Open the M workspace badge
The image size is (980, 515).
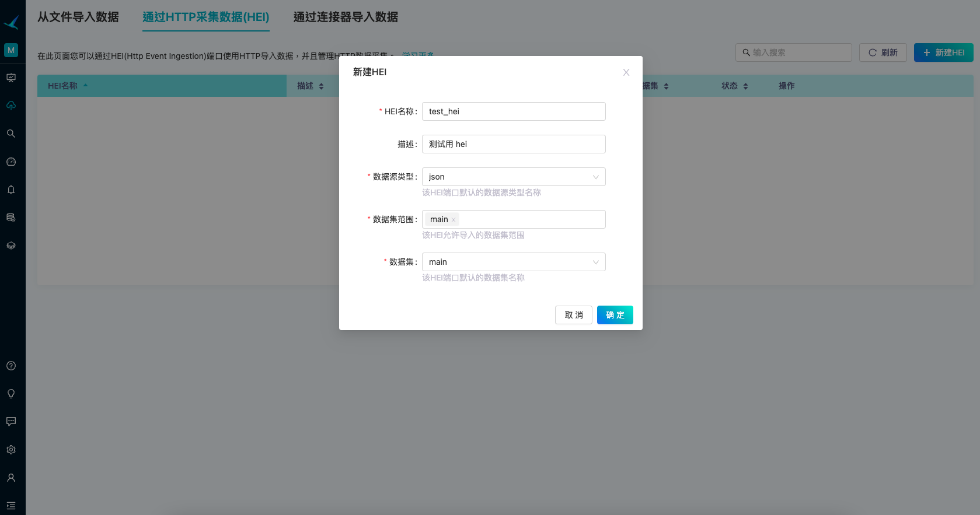tap(11, 50)
